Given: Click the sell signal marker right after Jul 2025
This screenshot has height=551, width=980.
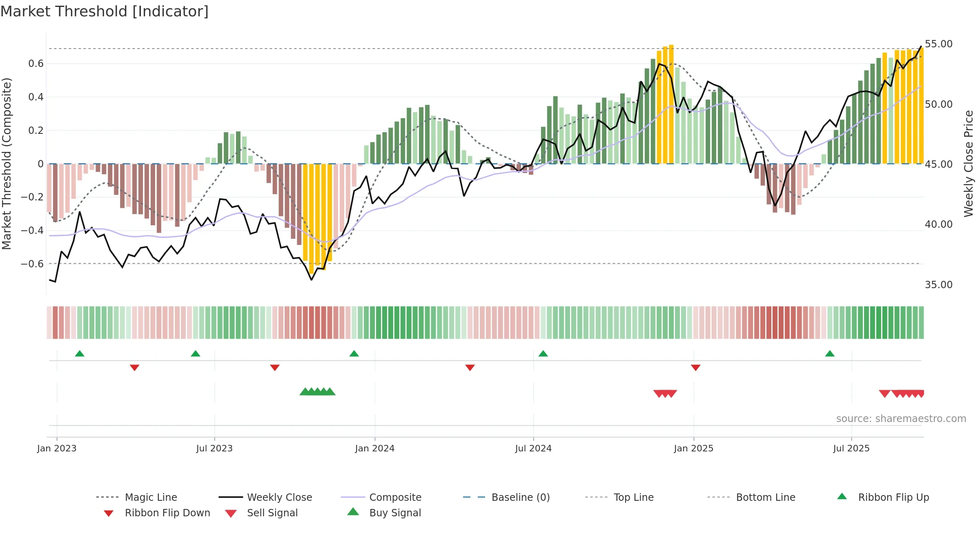Looking at the screenshot, I should tap(885, 393).
